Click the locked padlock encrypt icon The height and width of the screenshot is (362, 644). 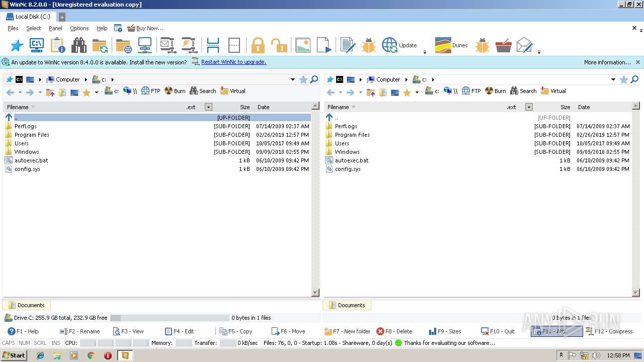258,45
